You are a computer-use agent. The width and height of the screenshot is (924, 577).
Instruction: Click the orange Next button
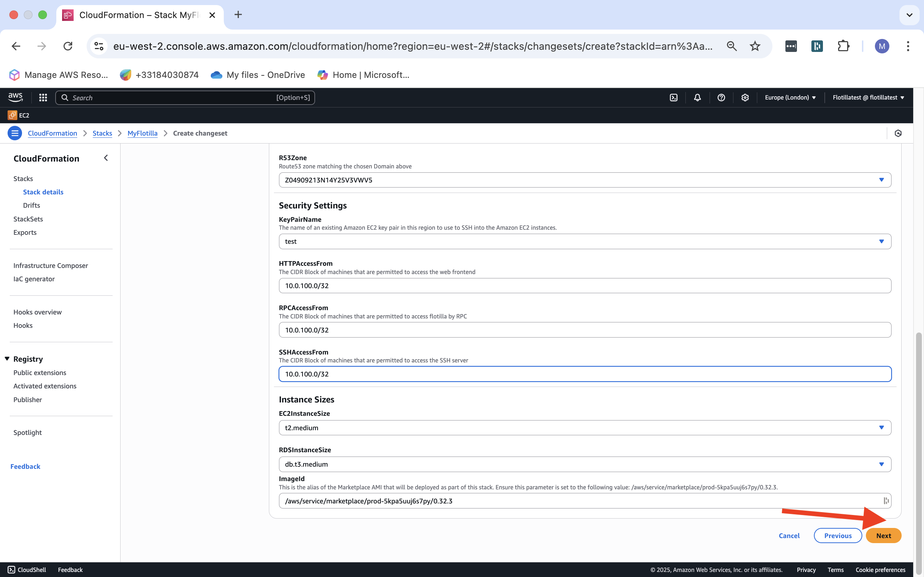(883, 536)
